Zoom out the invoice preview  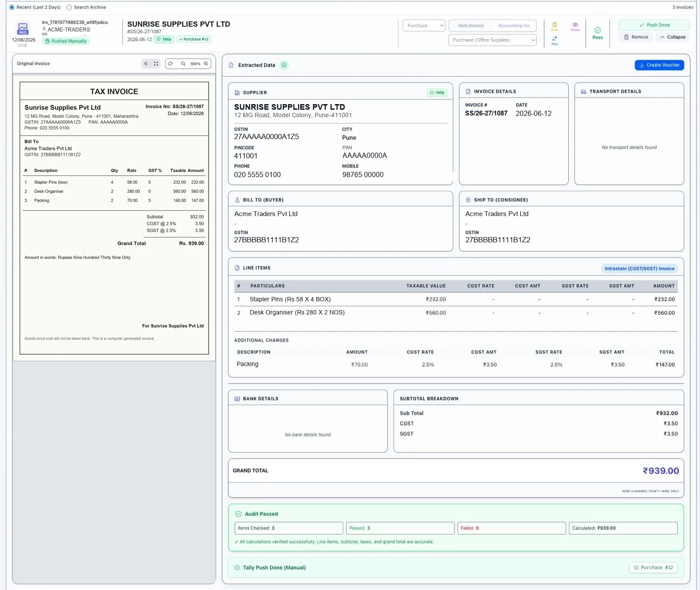pos(183,64)
